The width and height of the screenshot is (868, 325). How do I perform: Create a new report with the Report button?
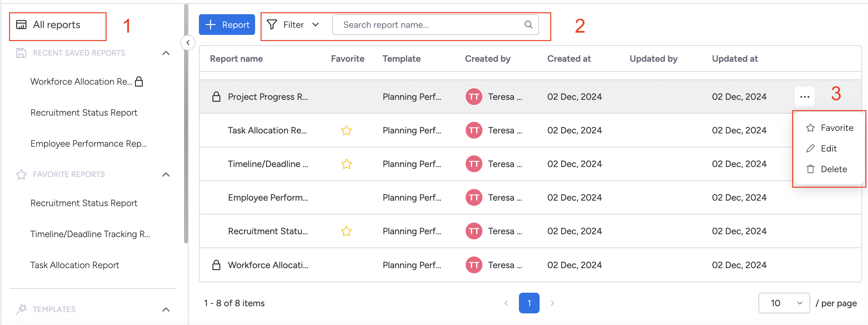coord(227,24)
